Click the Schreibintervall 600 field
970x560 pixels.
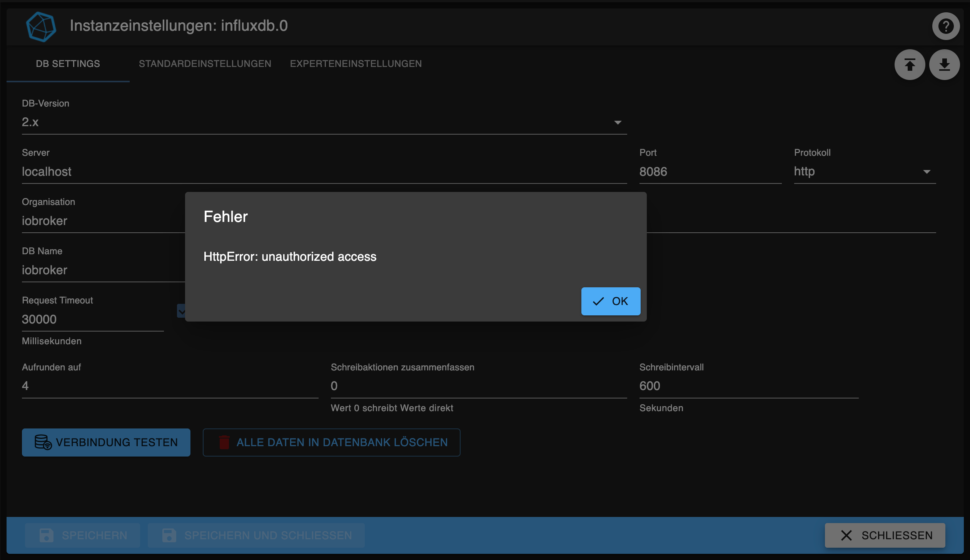coord(749,386)
